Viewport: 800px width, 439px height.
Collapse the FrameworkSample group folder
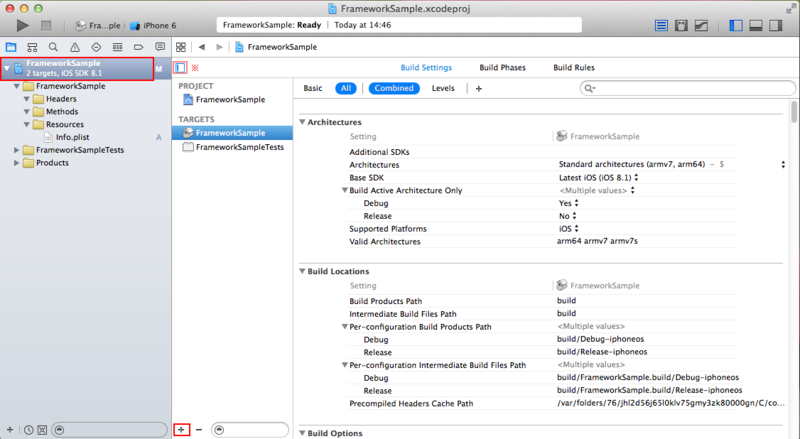17,86
